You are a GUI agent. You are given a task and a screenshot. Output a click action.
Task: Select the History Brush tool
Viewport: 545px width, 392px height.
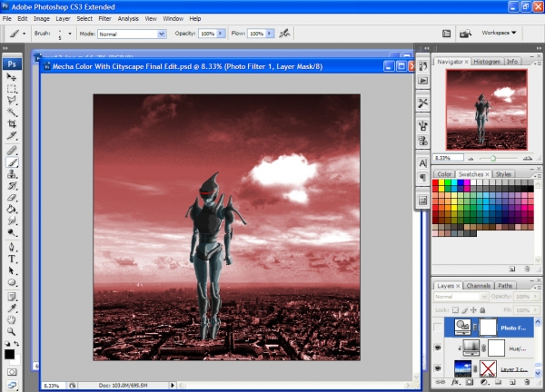12,186
